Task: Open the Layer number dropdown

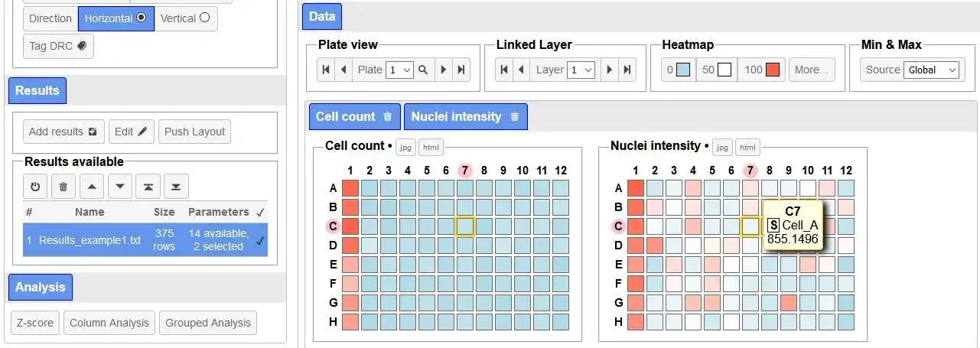Action: 581,70
